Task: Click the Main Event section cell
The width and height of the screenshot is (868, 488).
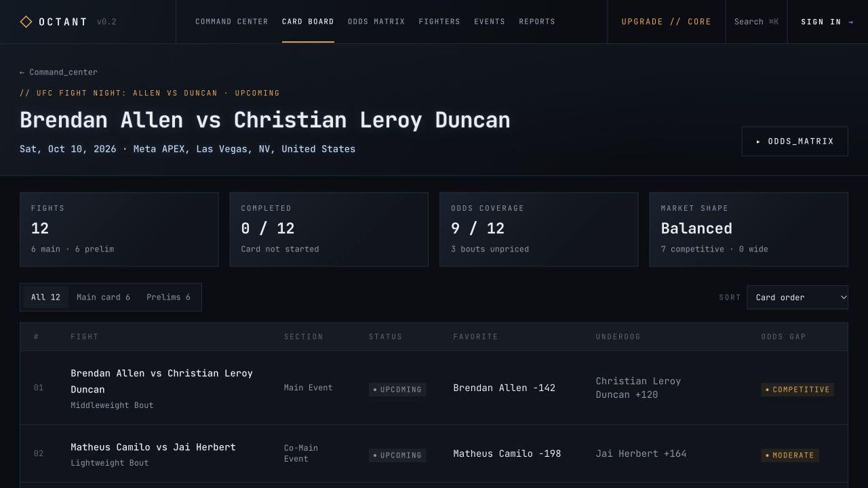Action: coord(309,388)
